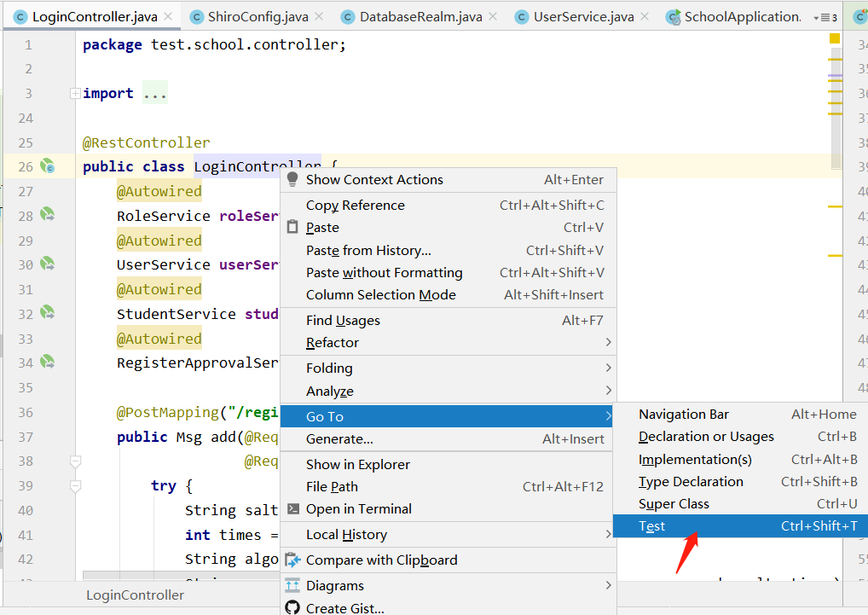The width and height of the screenshot is (868, 615).
Task: Click the terminal icon beside Open in Terminal
Action: coord(292,508)
